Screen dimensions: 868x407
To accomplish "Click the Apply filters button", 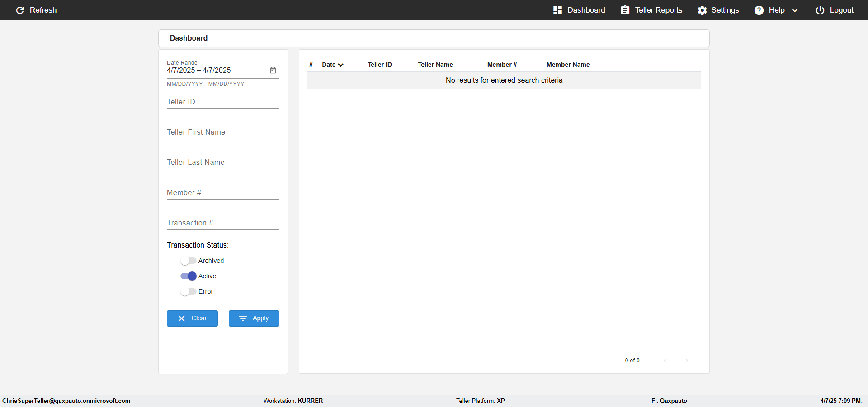I will pyautogui.click(x=254, y=318).
